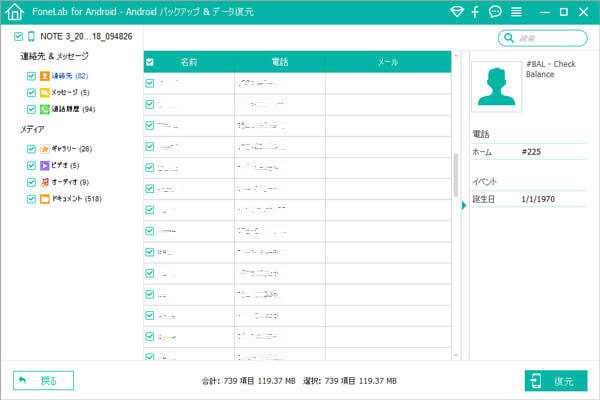Click the 復元 restore button
This screenshot has height=400, width=600.
(555, 381)
